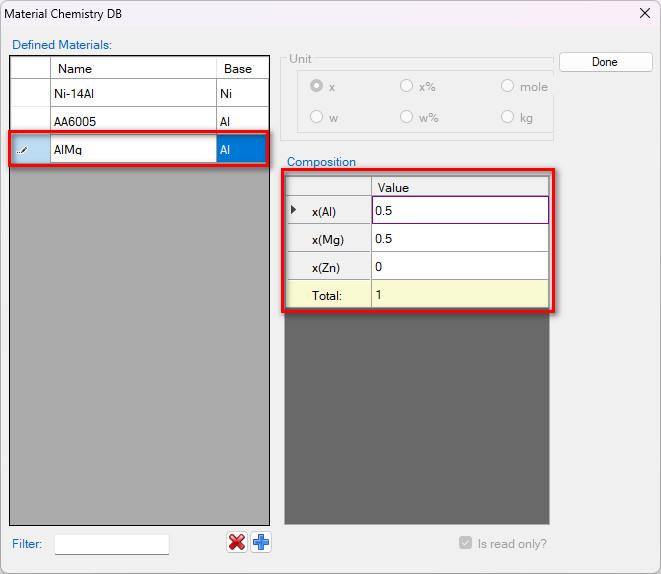Click the red X delete material icon

click(x=237, y=542)
